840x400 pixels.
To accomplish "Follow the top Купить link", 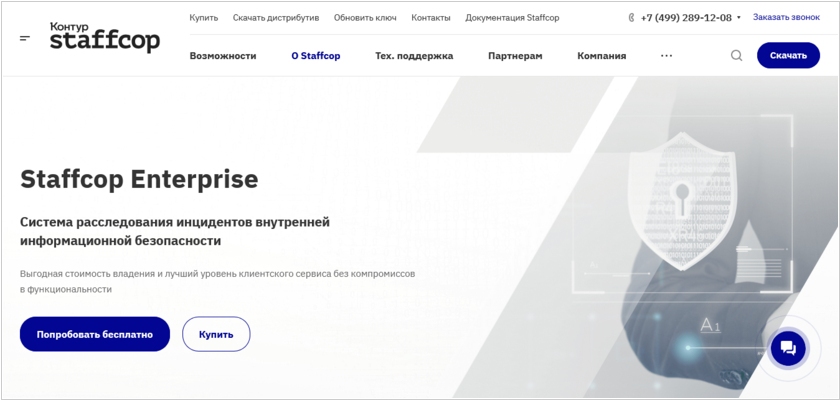I will 204,18.
